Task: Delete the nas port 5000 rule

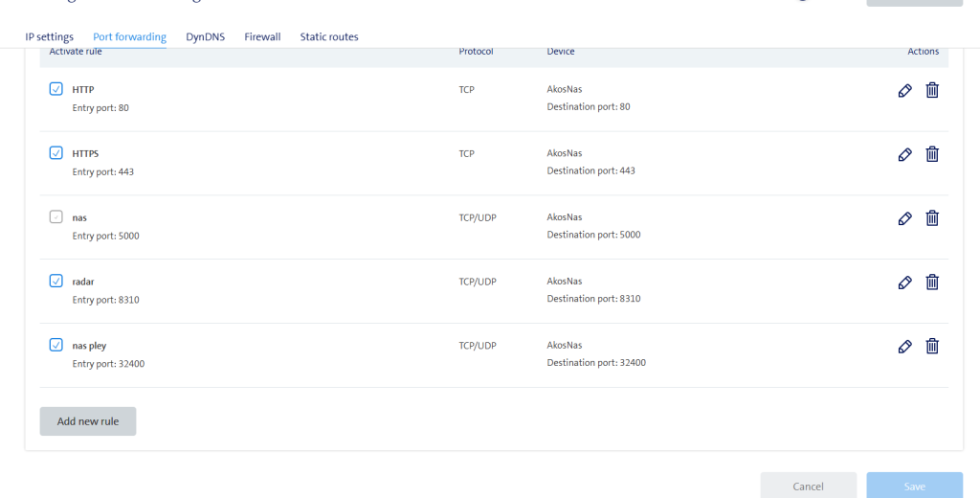Action: (932, 218)
